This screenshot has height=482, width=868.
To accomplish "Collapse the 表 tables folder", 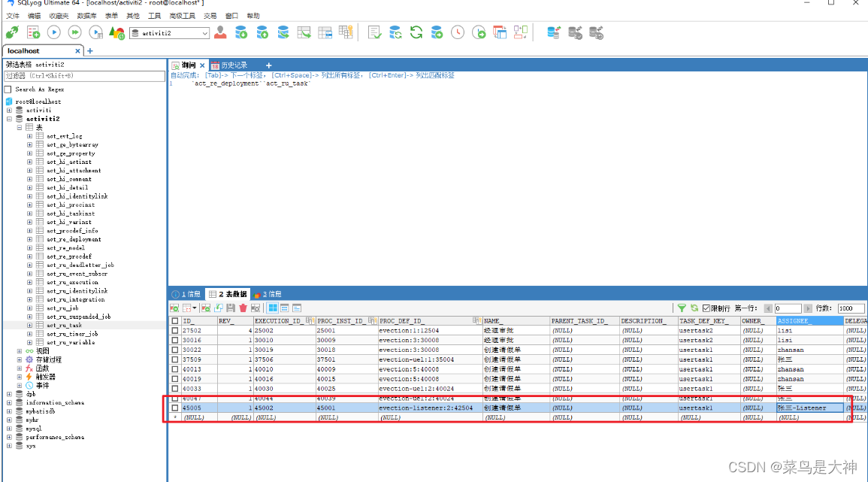I will (20, 127).
